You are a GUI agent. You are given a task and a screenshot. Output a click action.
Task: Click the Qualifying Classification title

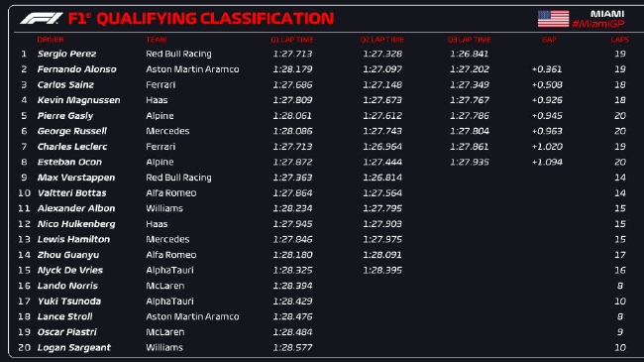201,19
